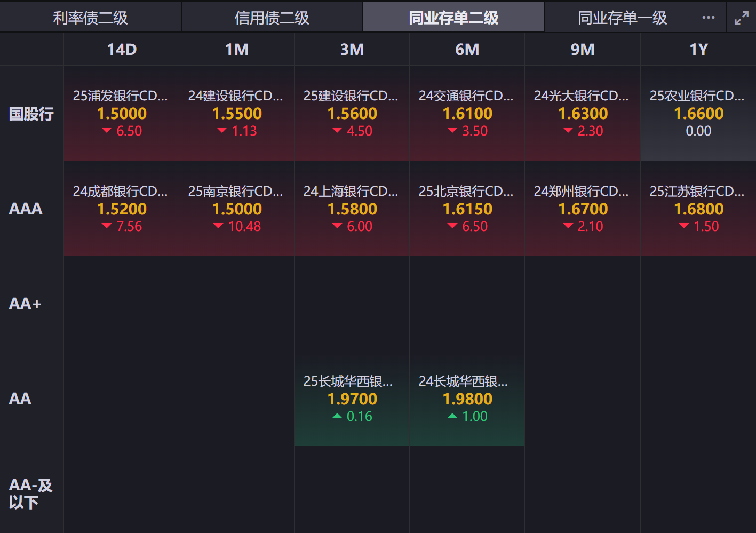Open the 25北京银行CD cell at 1.6150
The width and height of the screenshot is (756, 533).
[467, 209]
